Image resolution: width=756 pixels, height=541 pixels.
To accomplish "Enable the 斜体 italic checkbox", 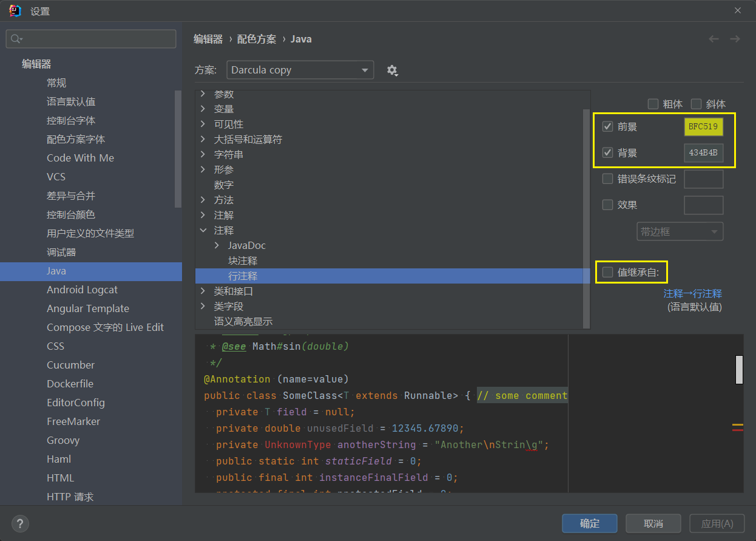I will coord(696,104).
